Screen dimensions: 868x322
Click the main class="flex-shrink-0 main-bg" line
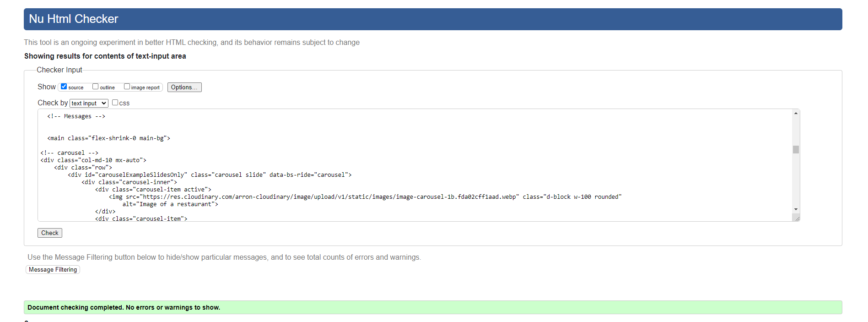pos(109,138)
